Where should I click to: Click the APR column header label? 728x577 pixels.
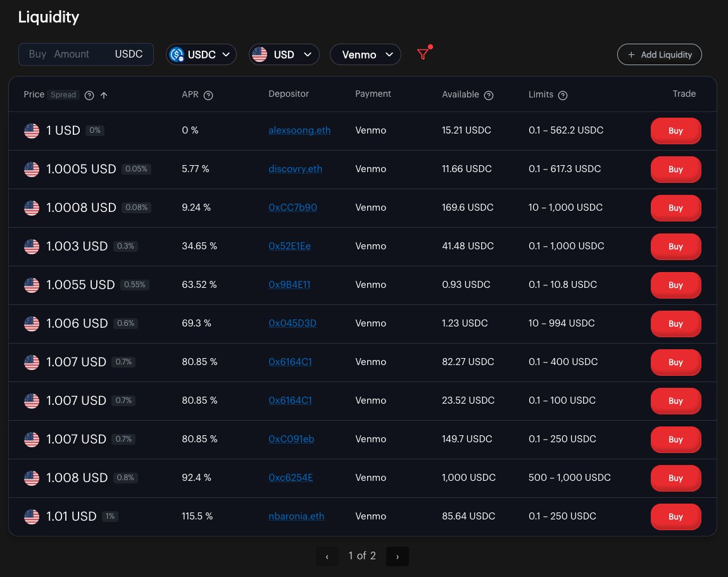pos(190,94)
